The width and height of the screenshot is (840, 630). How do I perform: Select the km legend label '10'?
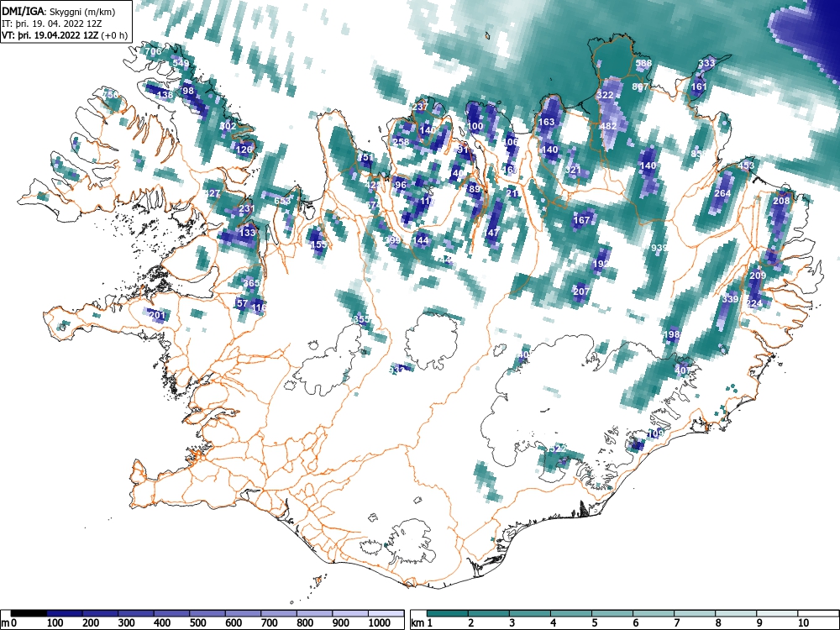click(x=802, y=623)
